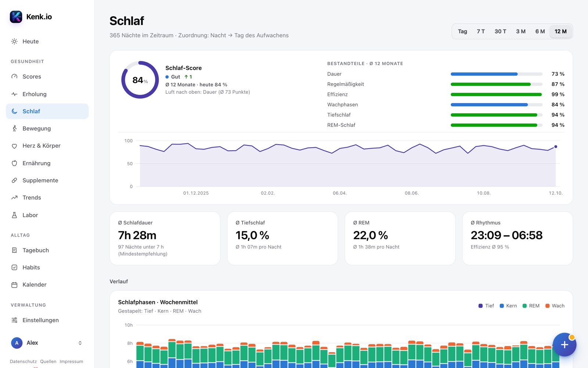
Task: Open the Supplemente page
Action: [47, 180]
